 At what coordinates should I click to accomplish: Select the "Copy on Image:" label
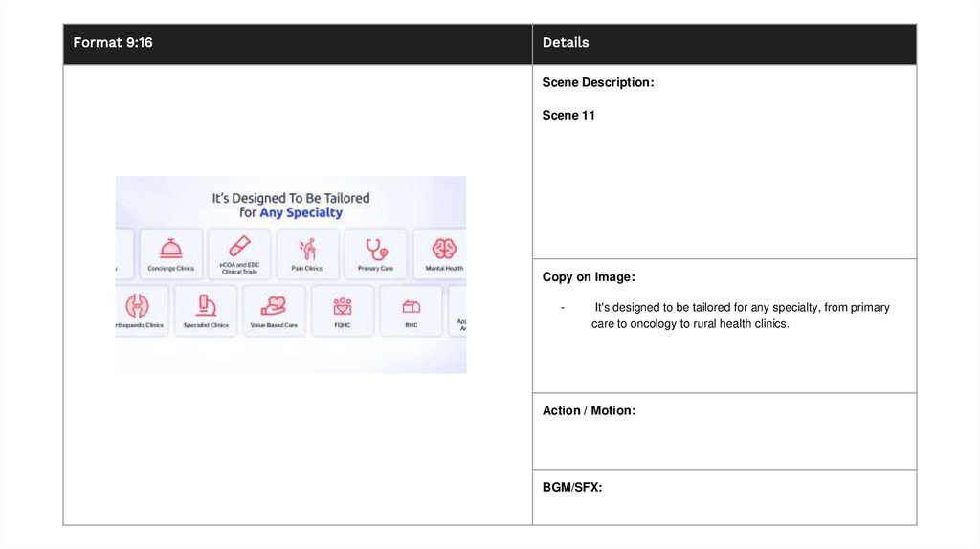pyautogui.click(x=589, y=276)
